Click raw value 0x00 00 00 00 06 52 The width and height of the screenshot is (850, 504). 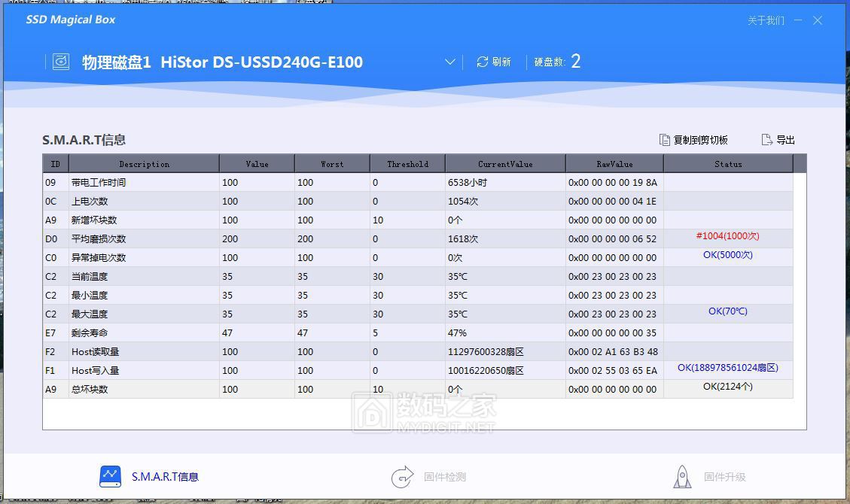[x=613, y=238]
